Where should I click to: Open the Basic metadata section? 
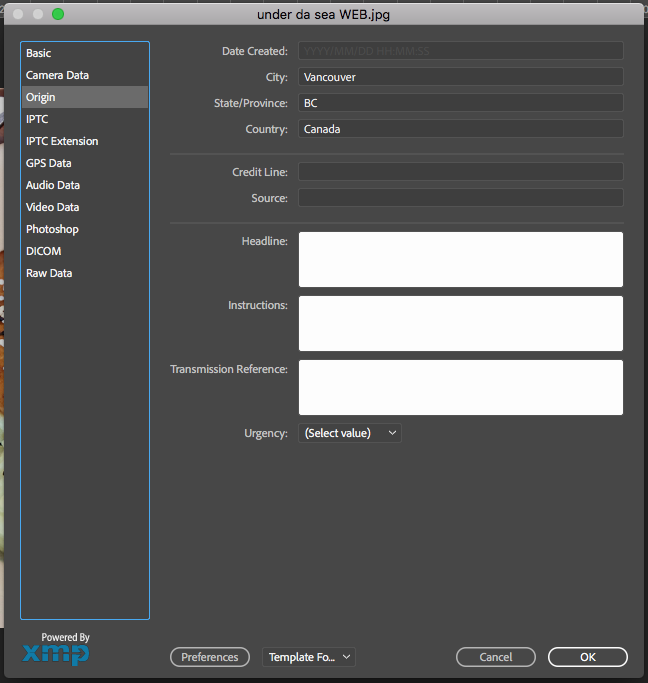(x=39, y=53)
